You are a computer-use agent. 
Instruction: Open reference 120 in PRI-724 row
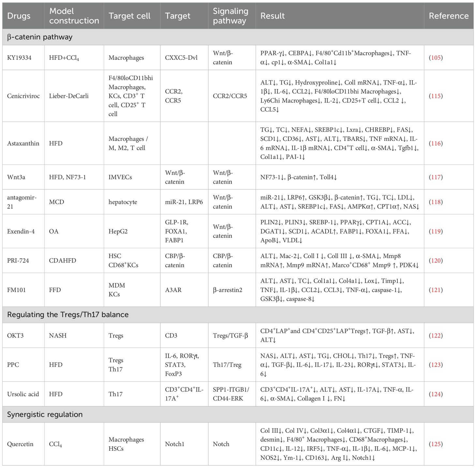pyautogui.click(x=436, y=261)
